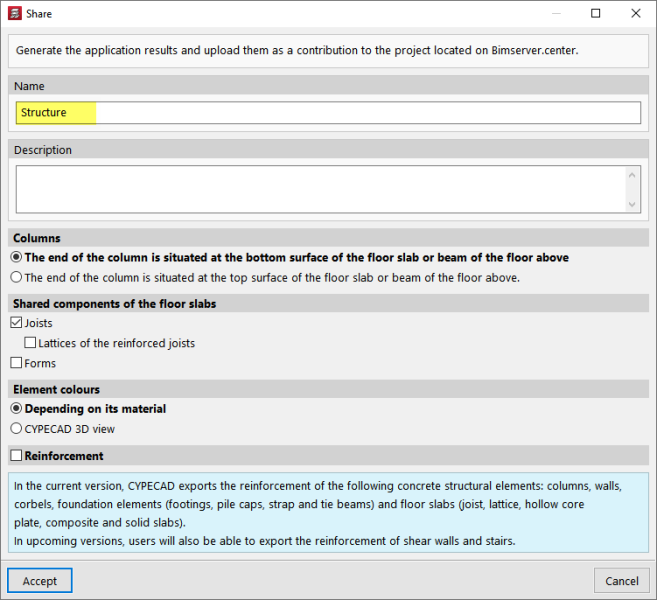
Task: Choose Depending on its material colours
Action: pos(16,409)
